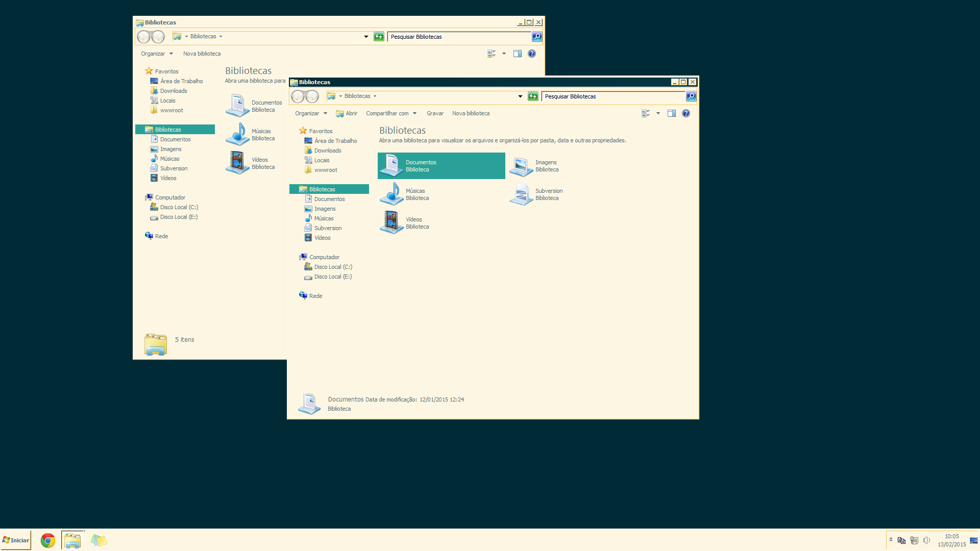This screenshot has width=980, height=551.
Task: Click the refresh button in front window
Action: [533, 96]
